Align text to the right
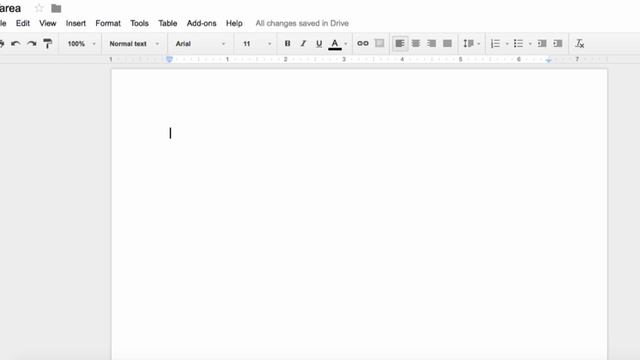This screenshot has width=640, height=360. coord(431,43)
